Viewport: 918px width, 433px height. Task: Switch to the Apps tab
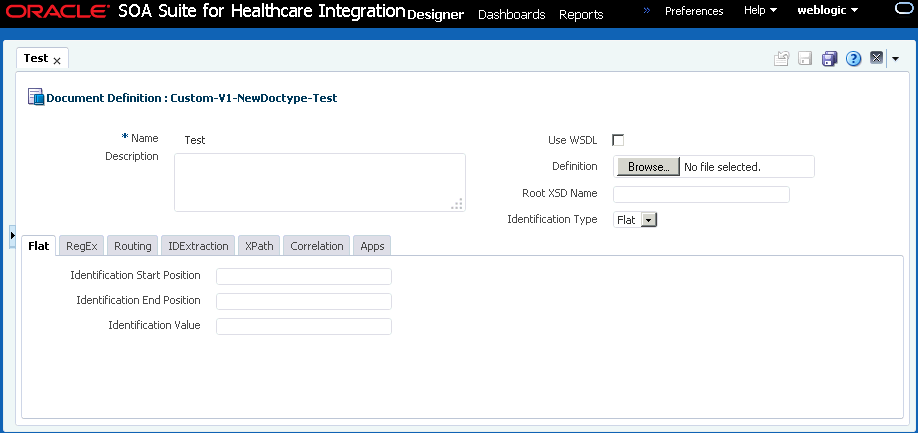372,246
